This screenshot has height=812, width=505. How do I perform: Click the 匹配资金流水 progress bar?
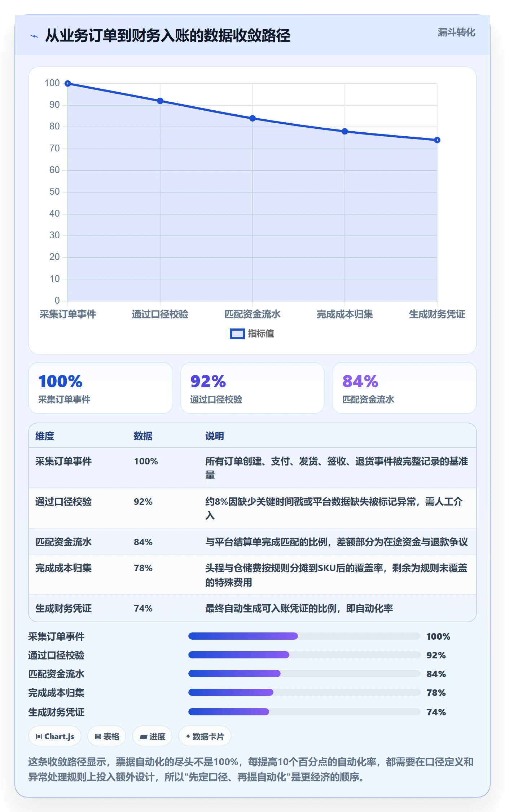click(304, 674)
